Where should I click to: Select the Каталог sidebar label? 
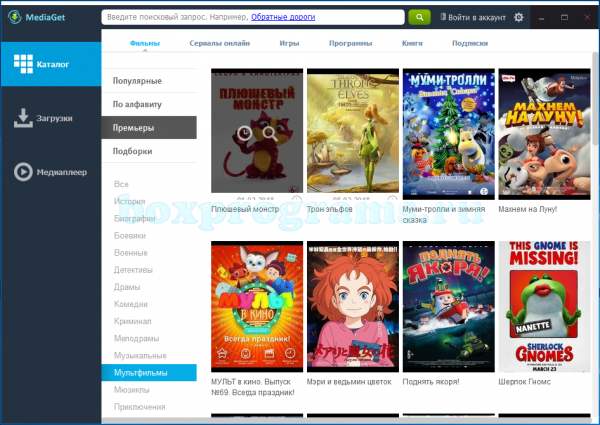click(53, 64)
